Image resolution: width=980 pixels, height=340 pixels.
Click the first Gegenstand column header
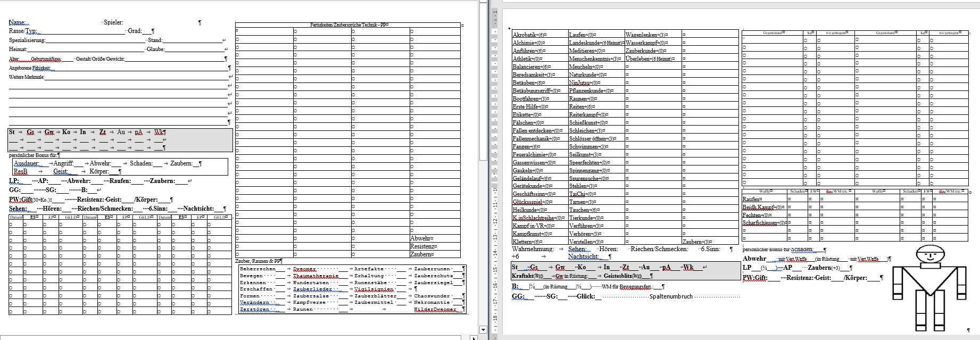click(773, 33)
